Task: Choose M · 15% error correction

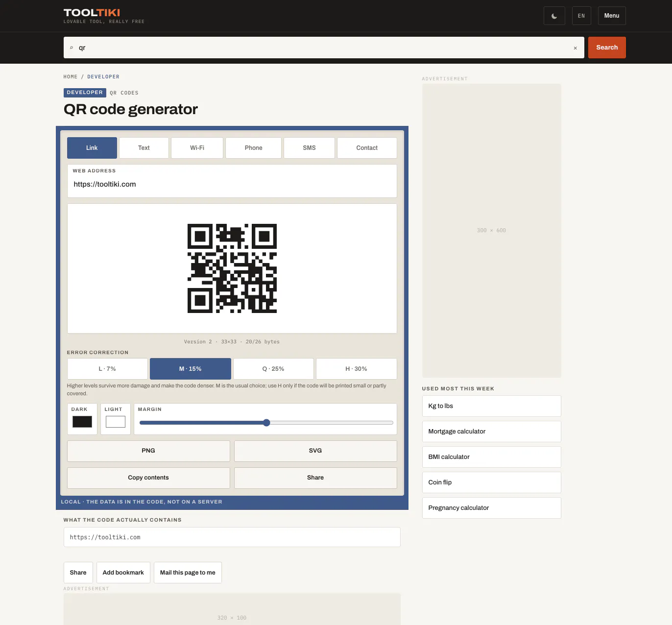Action: [191, 369]
